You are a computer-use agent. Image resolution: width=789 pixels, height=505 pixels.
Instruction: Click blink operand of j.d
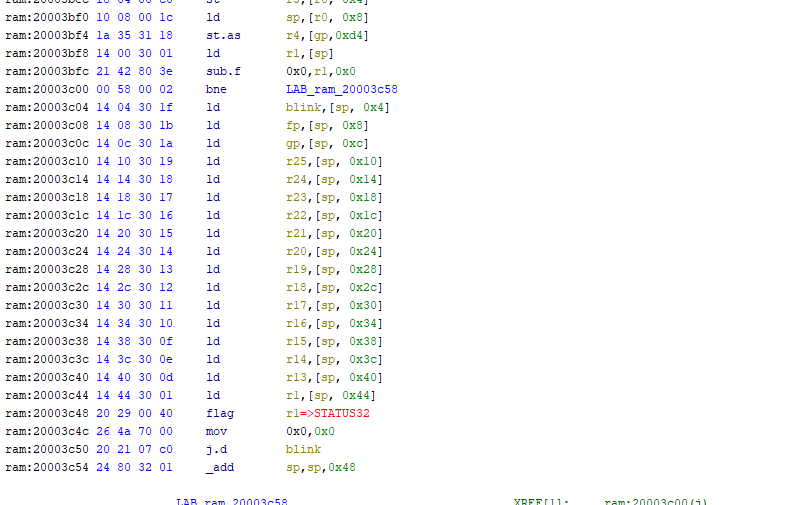303,449
